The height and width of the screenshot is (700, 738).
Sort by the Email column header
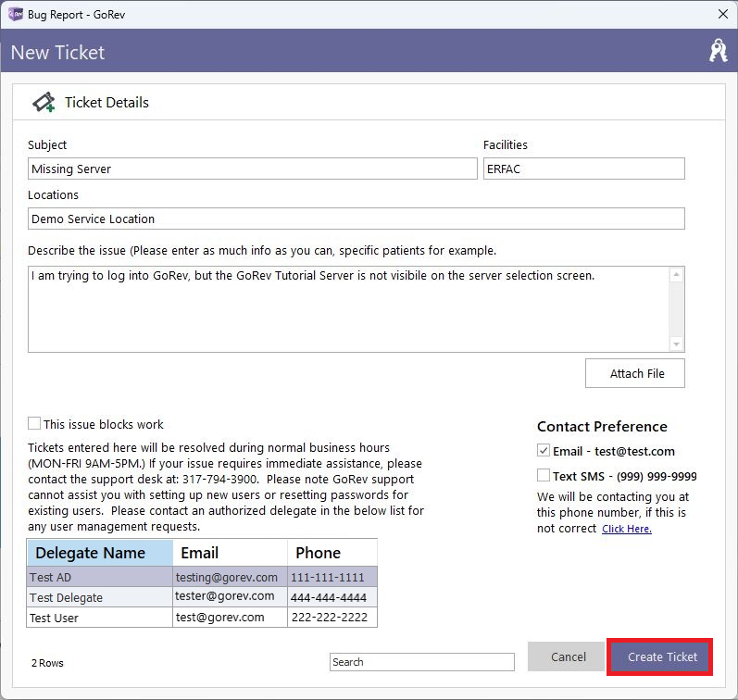coord(231,553)
